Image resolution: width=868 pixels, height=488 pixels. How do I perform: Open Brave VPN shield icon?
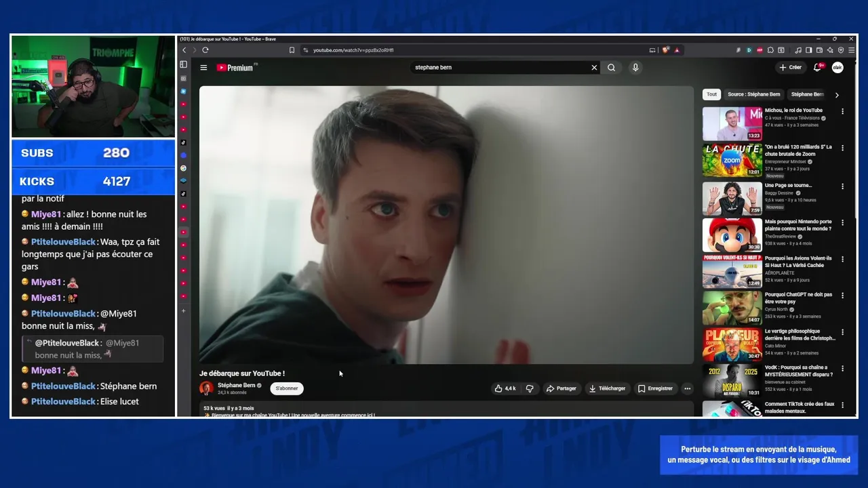click(841, 50)
